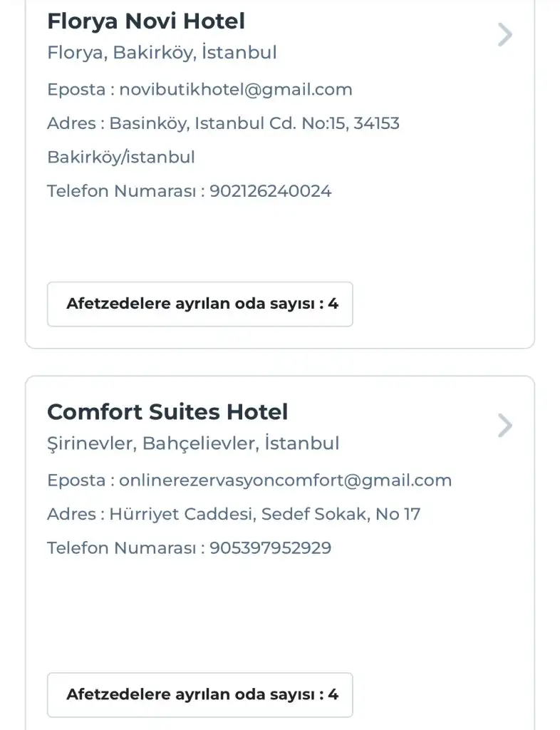Click Telefon Numarası label in Comfort Suites card
Image resolution: width=560 pixels, height=730 pixels.
click(121, 548)
